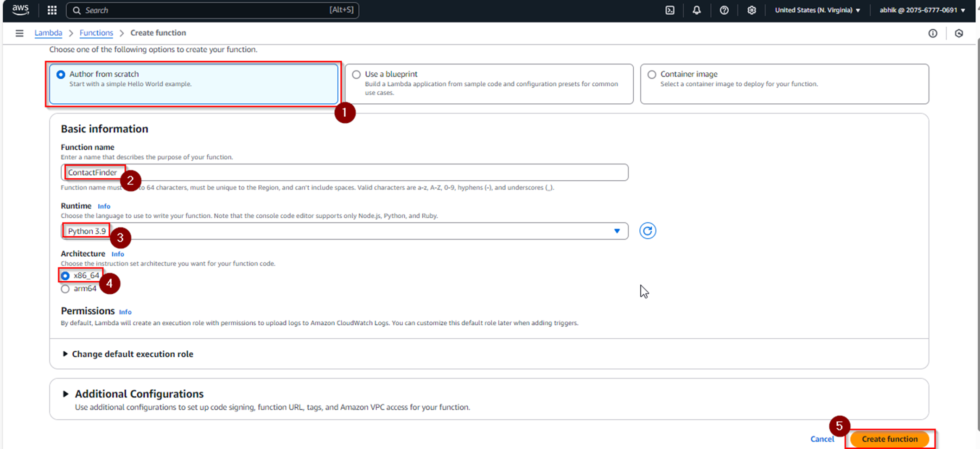The height and width of the screenshot is (449, 980).
Task: Navigate to Functions breadcrumb link
Action: point(96,33)
